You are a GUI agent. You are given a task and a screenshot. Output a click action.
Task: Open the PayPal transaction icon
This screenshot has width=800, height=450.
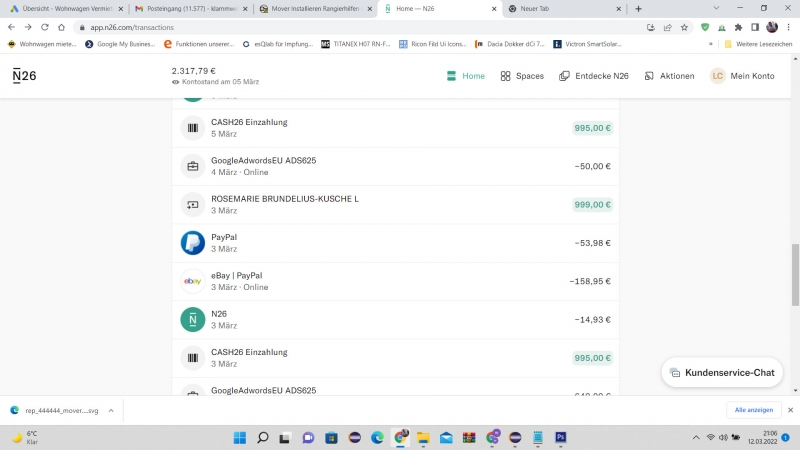pos(192,243)
